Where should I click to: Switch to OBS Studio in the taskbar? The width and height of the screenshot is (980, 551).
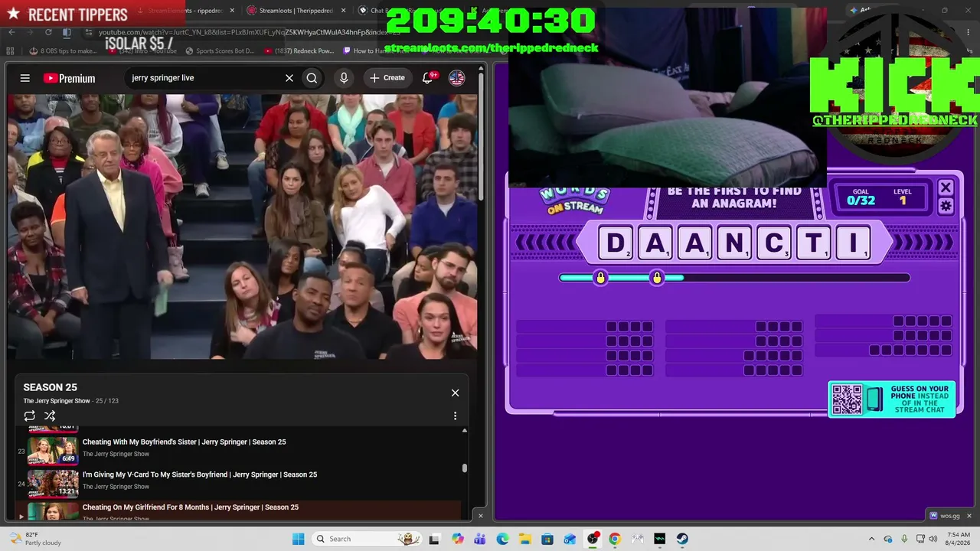(593, 539)
